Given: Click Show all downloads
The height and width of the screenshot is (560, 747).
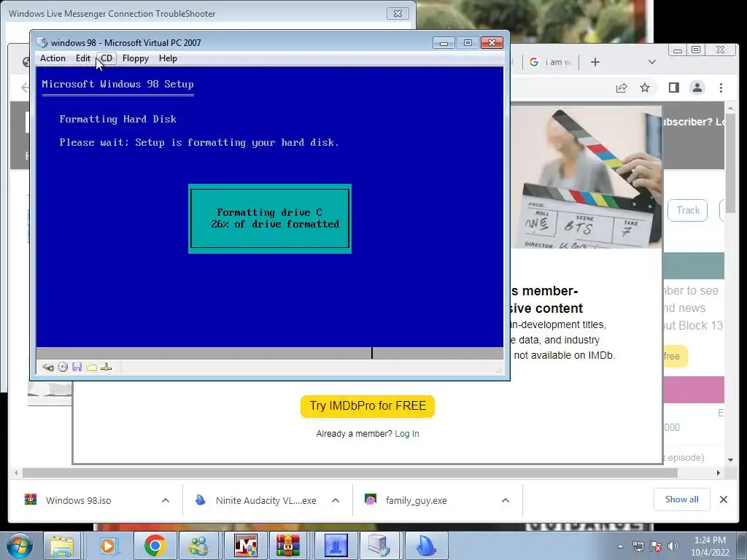Looking at the screenshot, I should click(682, 499).
